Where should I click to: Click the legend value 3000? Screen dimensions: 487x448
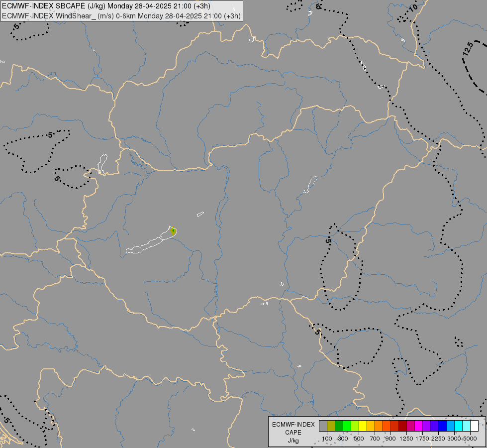454,439
